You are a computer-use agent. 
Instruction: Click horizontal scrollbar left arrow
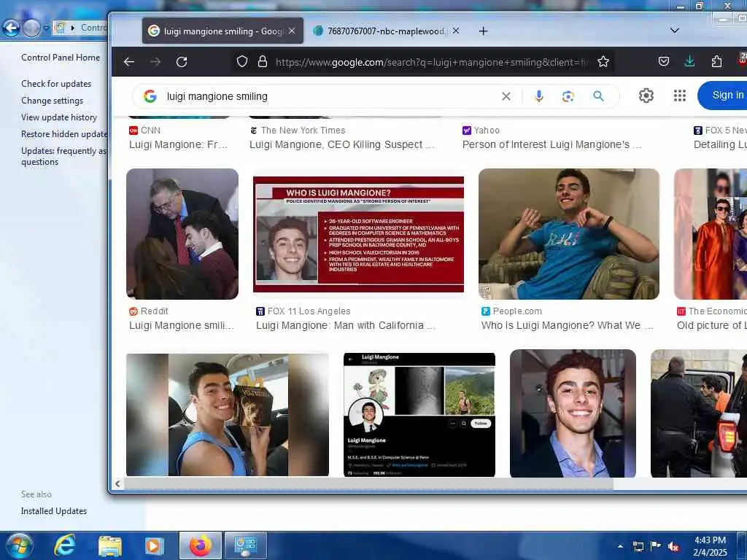tap(117, 484)
